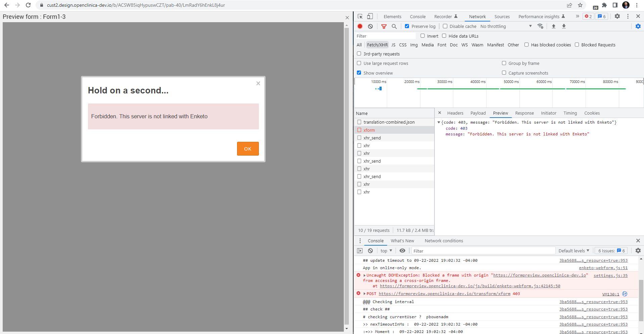Clear the network request log
644x334 pixels.
[370, 26]
